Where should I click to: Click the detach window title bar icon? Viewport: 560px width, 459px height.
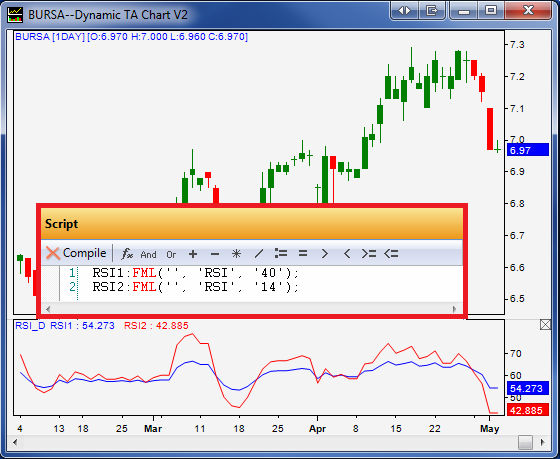(432, 11)
